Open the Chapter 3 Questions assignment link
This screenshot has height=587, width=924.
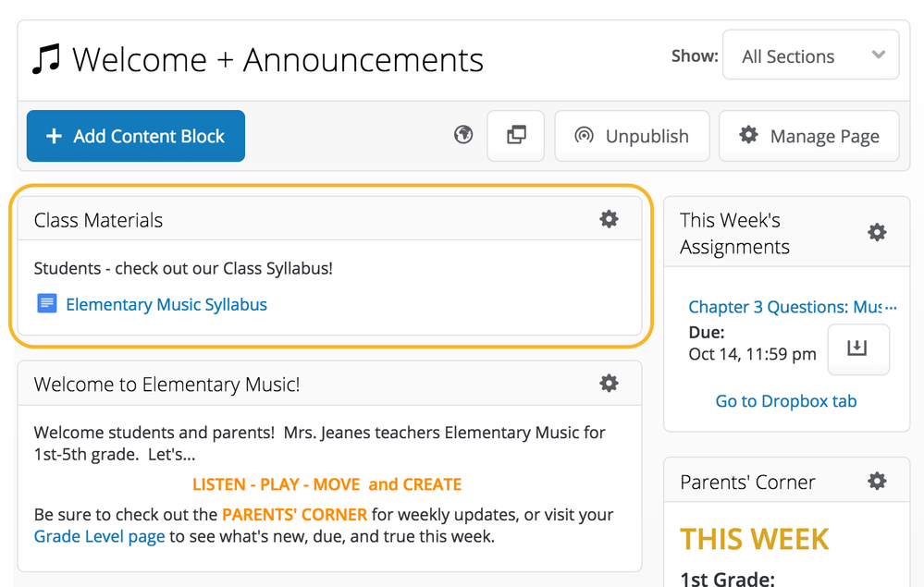pos(792,307)
